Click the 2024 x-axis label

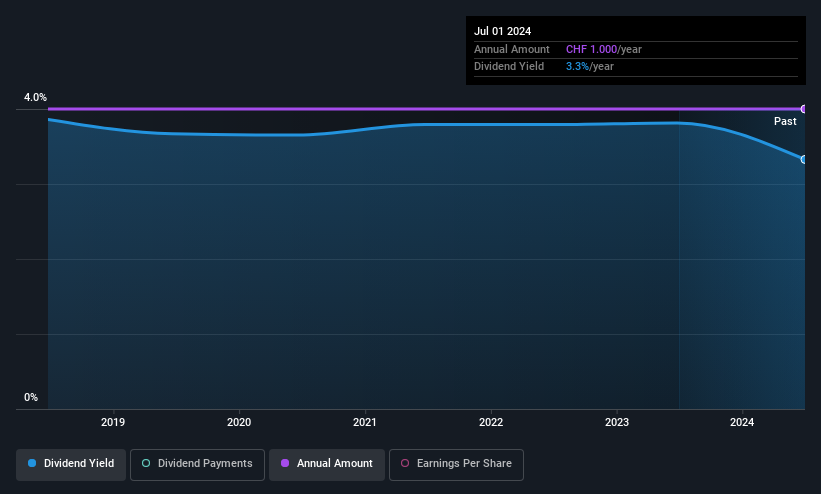coord(742,422)
